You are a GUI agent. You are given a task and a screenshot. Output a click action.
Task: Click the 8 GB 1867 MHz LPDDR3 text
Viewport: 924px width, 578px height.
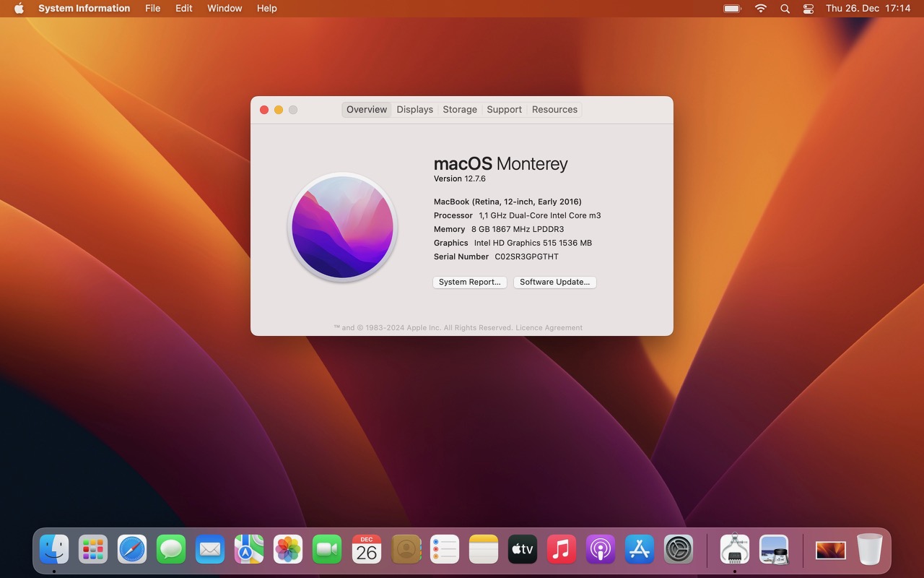coord(518,229)
